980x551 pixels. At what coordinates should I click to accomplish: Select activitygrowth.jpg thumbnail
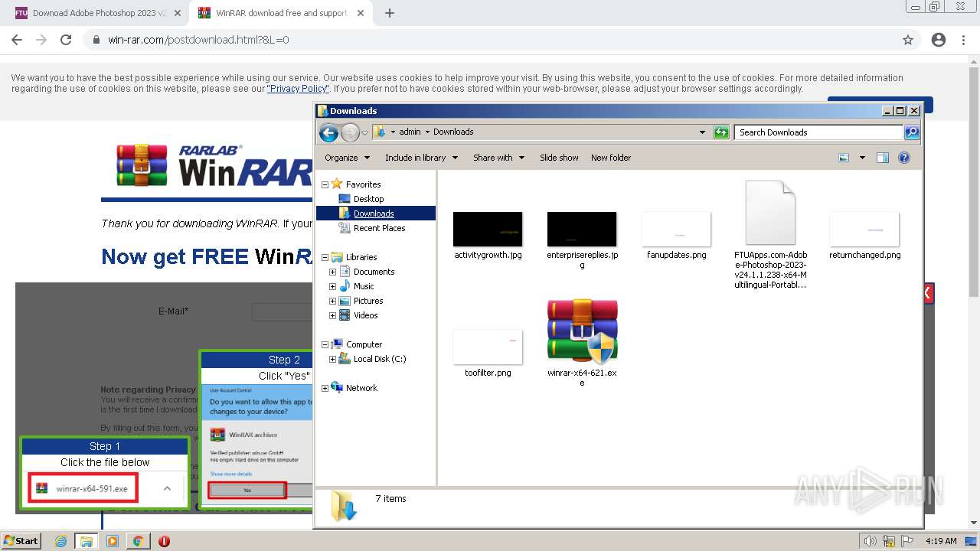[488, 230]
